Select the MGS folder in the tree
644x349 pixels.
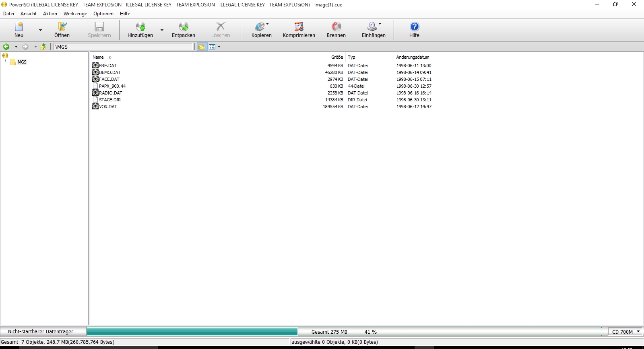pyautogui.click(x=22, y=62)
